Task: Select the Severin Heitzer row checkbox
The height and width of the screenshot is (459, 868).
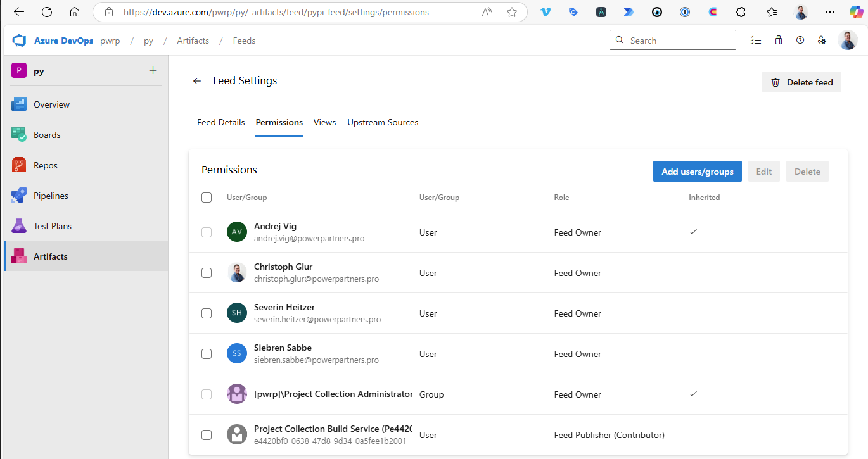Action: (x=207, y=313)
